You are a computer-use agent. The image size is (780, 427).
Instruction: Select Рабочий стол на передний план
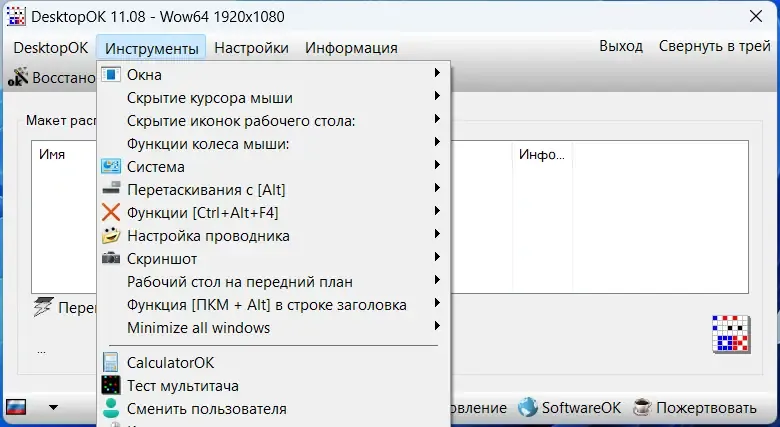click(x=240, y=282)
